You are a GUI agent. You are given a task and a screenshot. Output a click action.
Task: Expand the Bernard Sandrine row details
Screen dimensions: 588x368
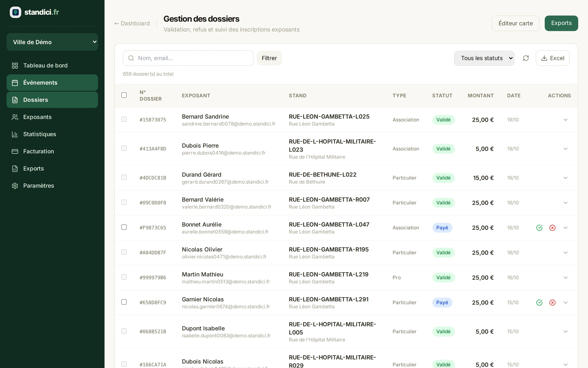[x=565, y=120]
